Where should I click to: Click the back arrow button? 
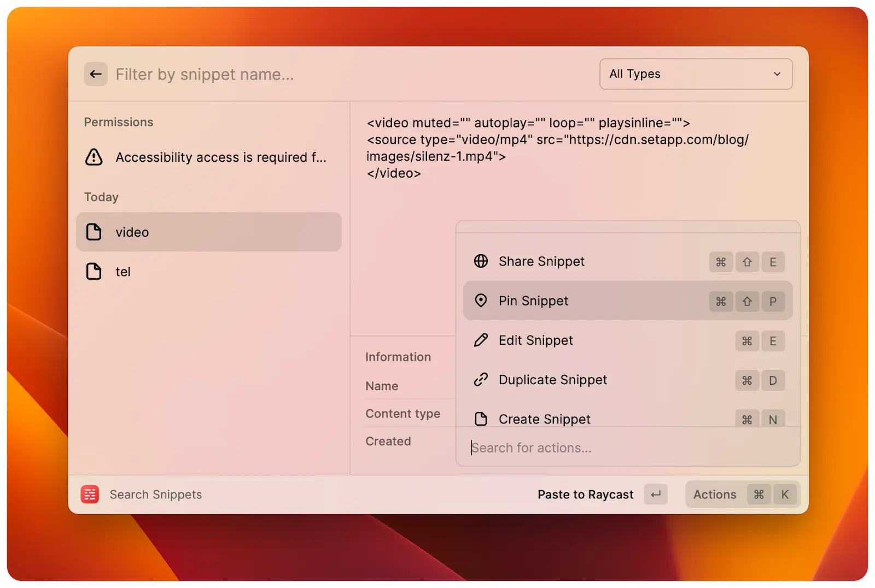point(96,74)
